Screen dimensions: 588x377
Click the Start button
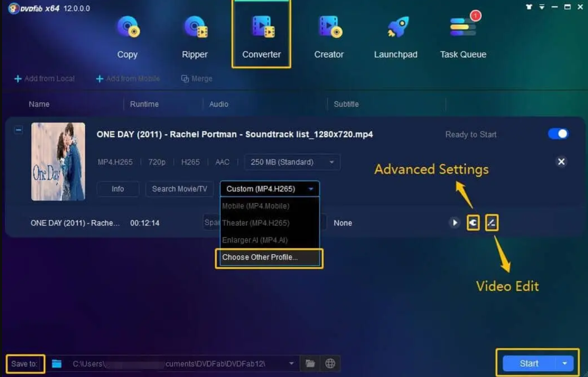529,364
